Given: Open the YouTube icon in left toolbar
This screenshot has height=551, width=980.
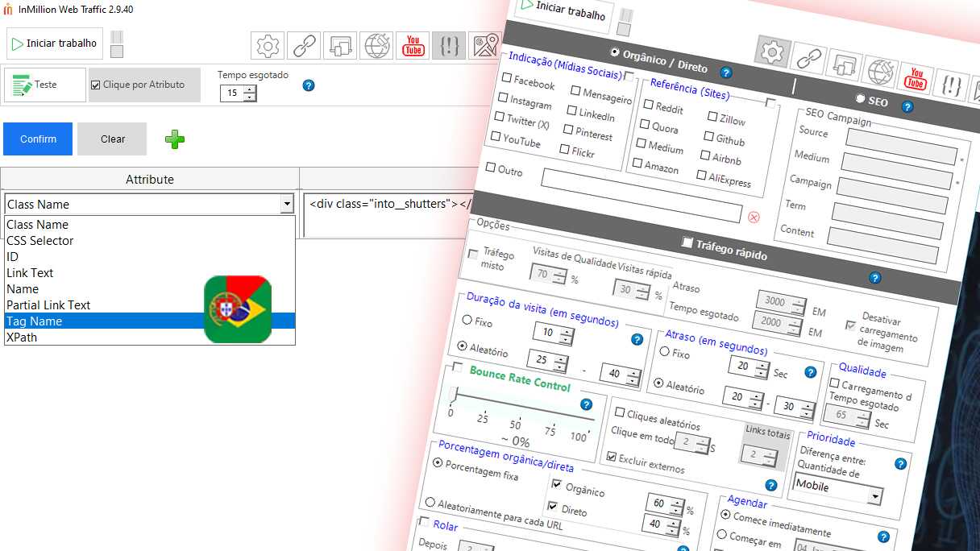Looking at the screenshot, I should coord(413,47).
